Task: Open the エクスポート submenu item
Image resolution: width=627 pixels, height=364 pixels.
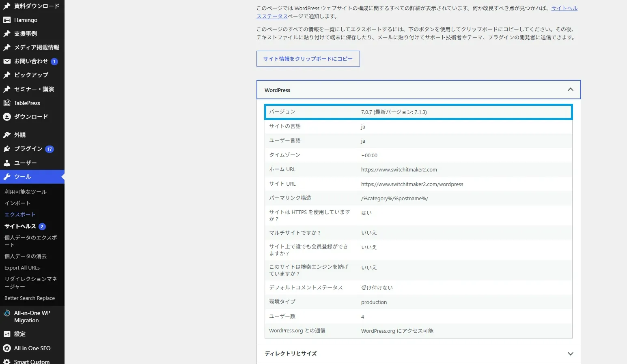Action: click(20, 214)
